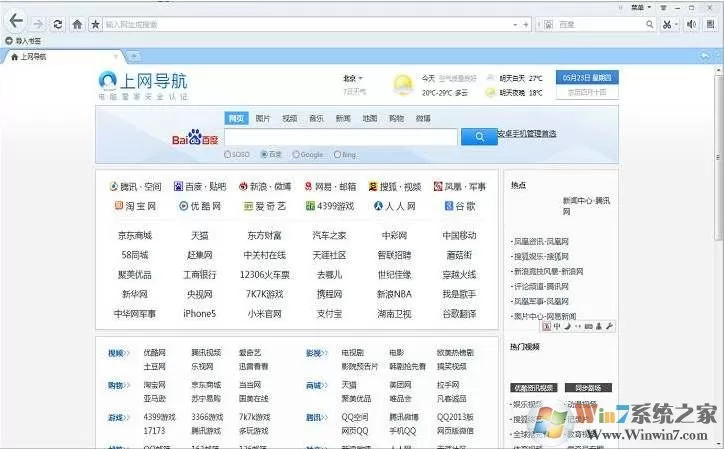Expand the 北京 city dropdown

(353, 78)
